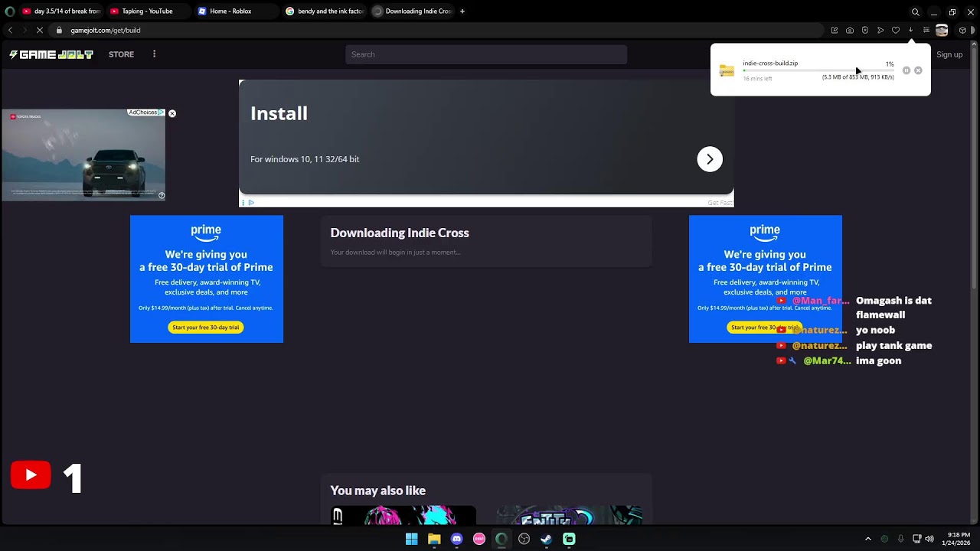
Task: Start free trial on left Prime ad
Action: (205, 328)
